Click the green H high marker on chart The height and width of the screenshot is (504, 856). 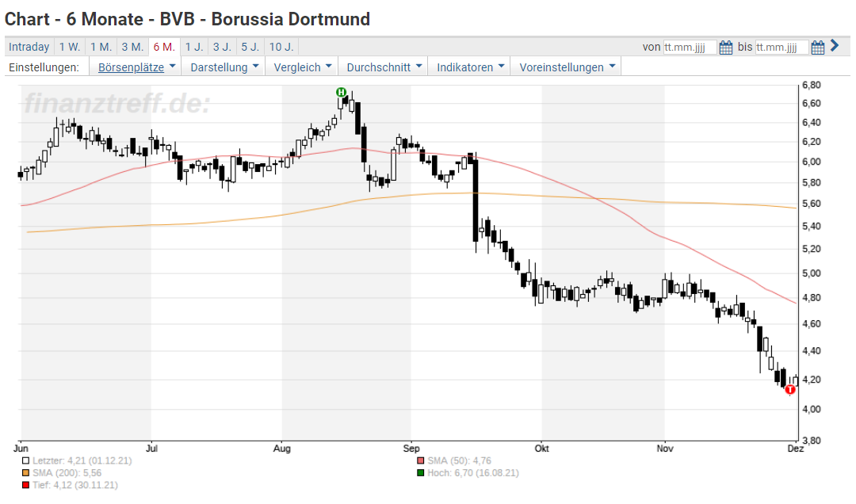pos(341,92)
